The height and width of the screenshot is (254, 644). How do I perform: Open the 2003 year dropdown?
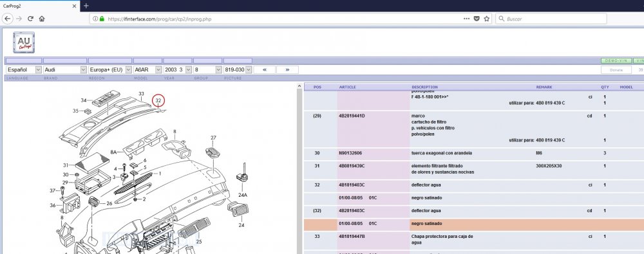tap(178, 69)
